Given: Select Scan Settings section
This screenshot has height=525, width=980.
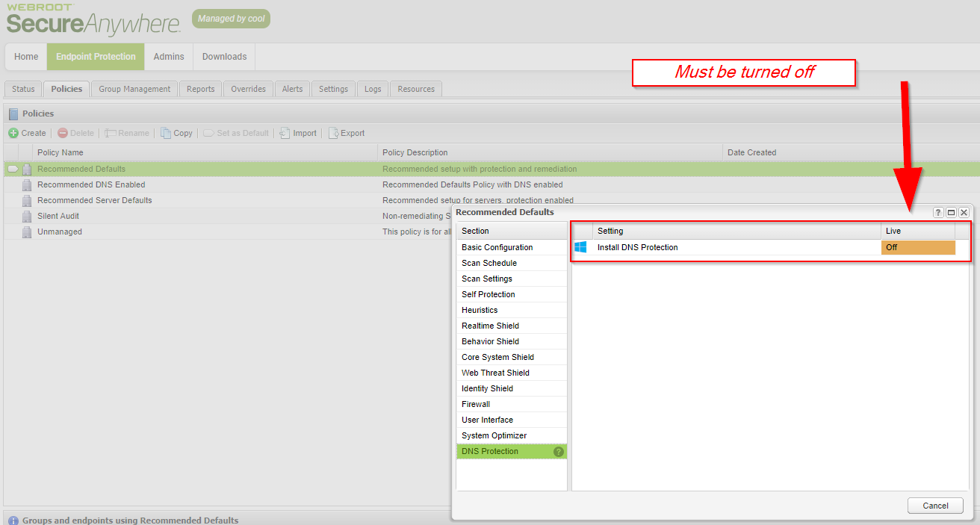Looking at the screenshot, I should click(x=512, y=279).
